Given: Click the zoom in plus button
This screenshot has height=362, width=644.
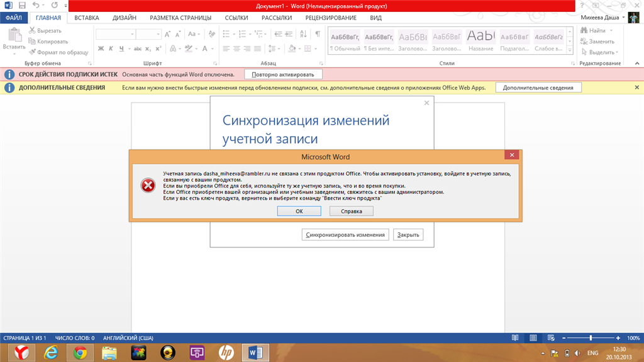Looking at the screenshot, I should (x=618, y=337).
